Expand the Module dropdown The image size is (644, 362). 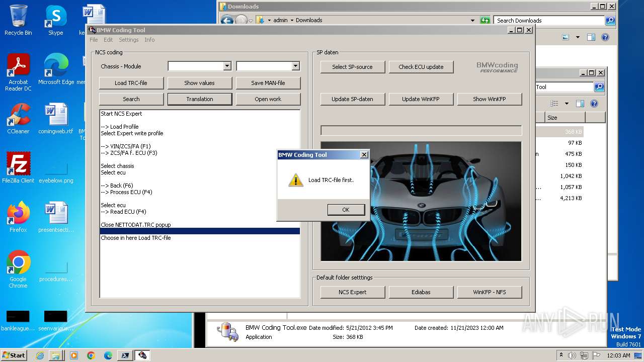295,66
